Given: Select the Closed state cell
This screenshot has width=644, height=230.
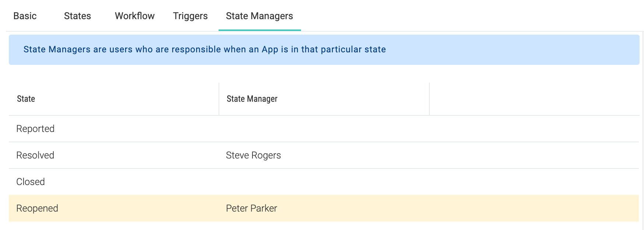Looking at the screenshot, I should (31, 182).
